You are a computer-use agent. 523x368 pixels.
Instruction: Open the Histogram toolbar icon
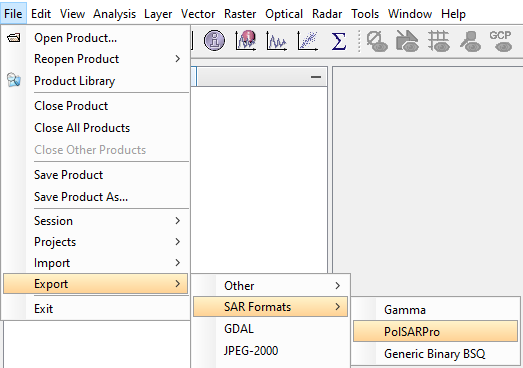[x=277, y=41]
